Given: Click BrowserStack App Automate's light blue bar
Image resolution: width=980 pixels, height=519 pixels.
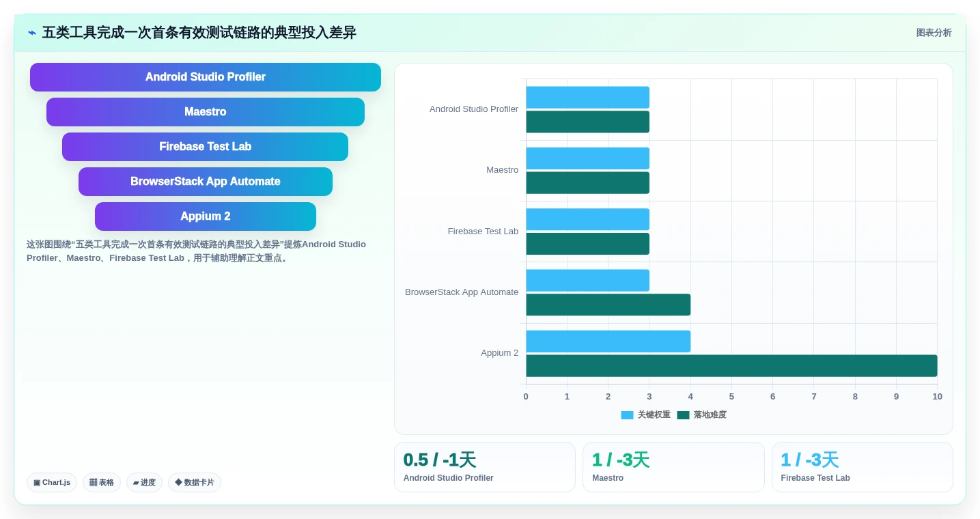Looking at the screenshot, I should click(x=587, y=281).
